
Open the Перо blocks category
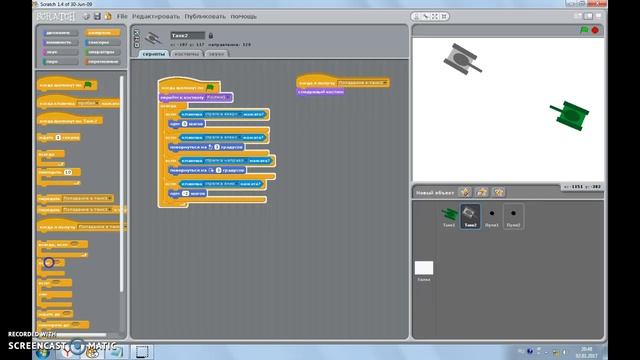60,62
